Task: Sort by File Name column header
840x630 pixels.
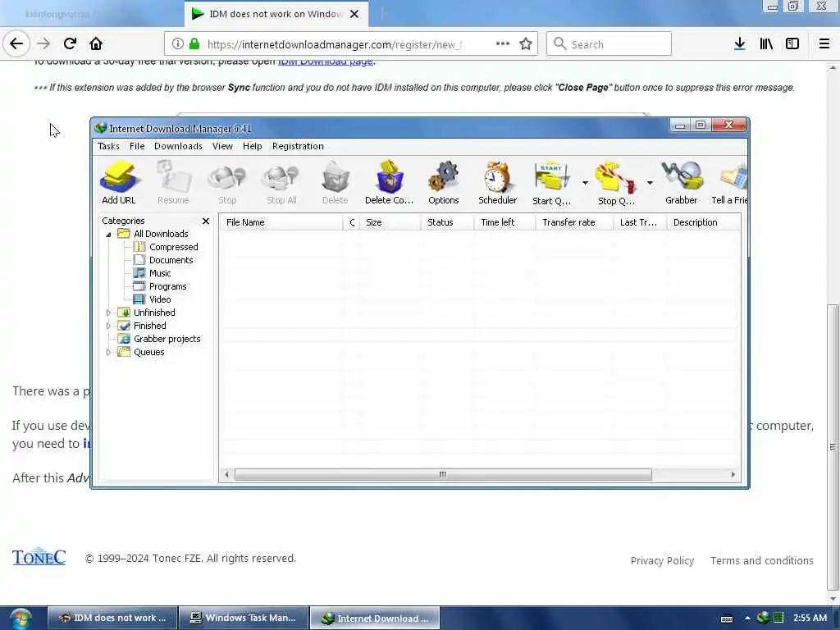Action: 281,222
